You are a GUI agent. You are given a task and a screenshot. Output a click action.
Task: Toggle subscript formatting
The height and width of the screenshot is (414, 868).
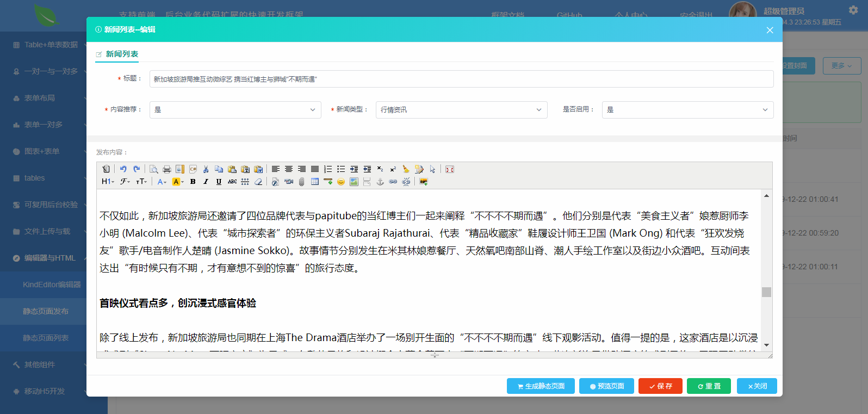(x=380, y=169)
